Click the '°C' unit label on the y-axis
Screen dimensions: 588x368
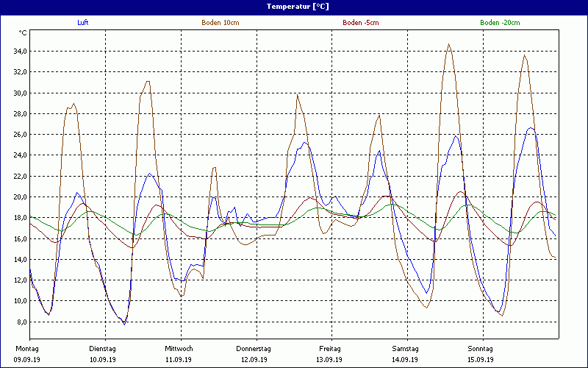click(22, 33)
